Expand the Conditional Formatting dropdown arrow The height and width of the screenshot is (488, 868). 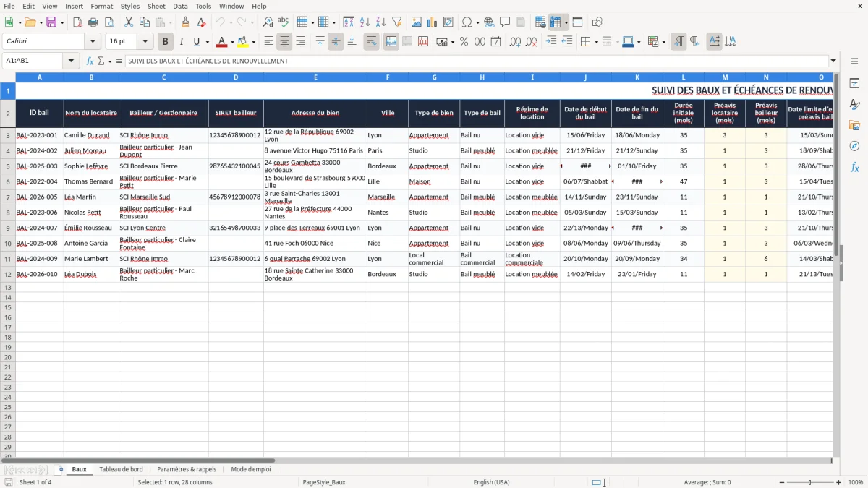click(x=663, y=42)
